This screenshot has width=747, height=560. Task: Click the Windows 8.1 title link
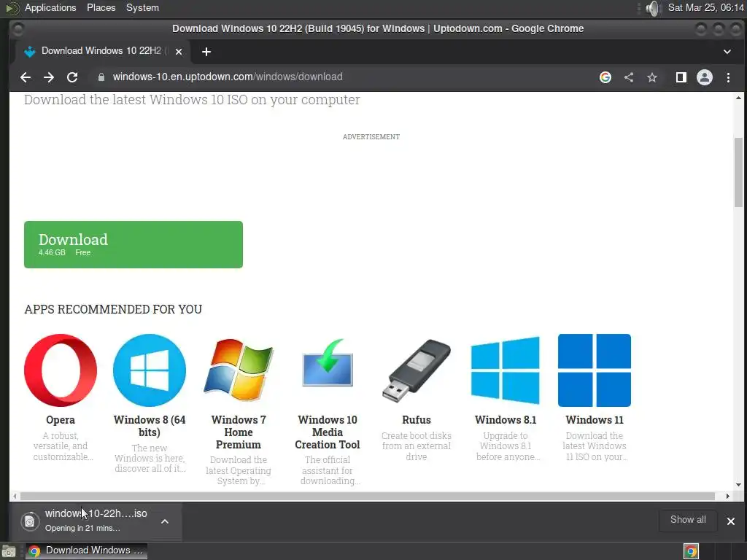tap(506, 420)
